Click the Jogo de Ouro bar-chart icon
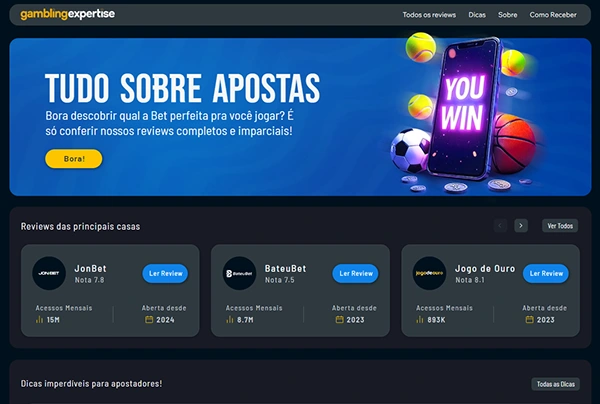This screenshot has width=600, height=404. click(420, 319)
